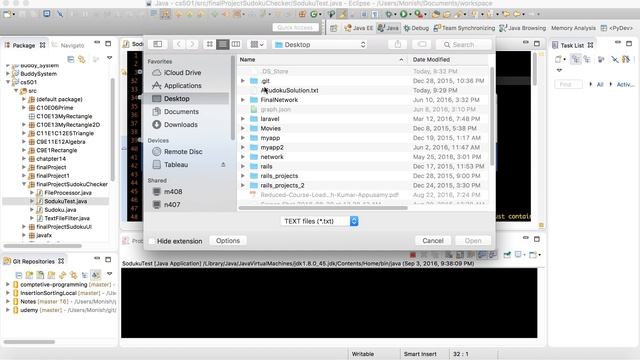Expand the .git folder disclosure triangle
Image resolution: width=640 pixels, height=360 pixels.
pos(243,81)
